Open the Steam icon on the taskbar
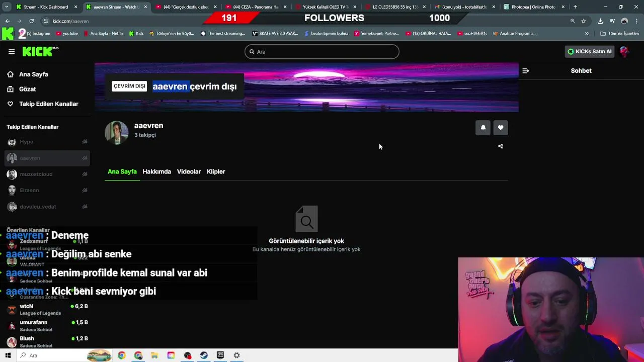Screen dimensions: 644x362 (204, 355)
